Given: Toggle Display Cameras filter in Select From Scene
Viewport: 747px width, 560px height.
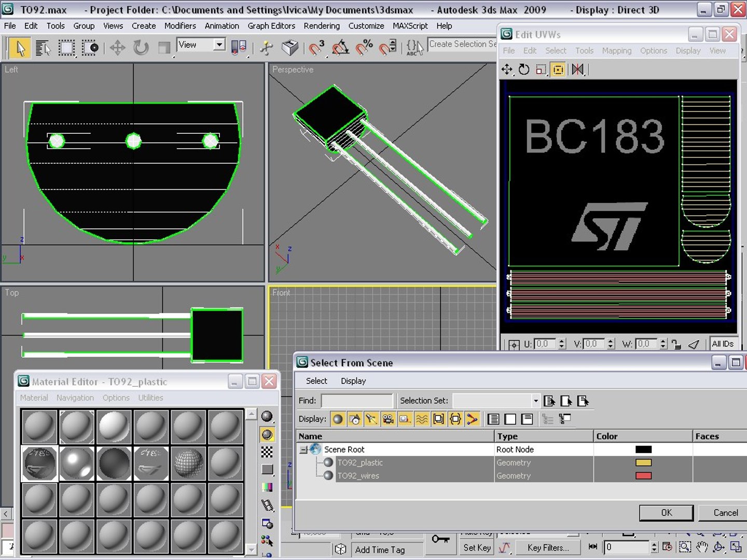Looking at the screenshot, I should pyautogui.click(x=388, y=419).
